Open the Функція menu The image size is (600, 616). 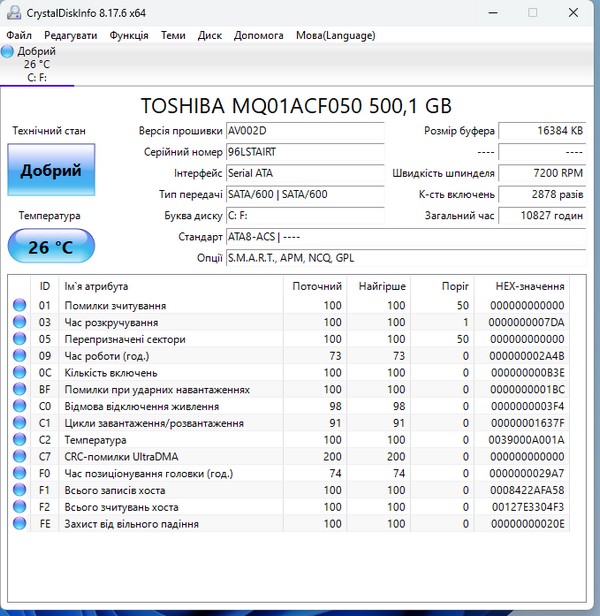129,35
